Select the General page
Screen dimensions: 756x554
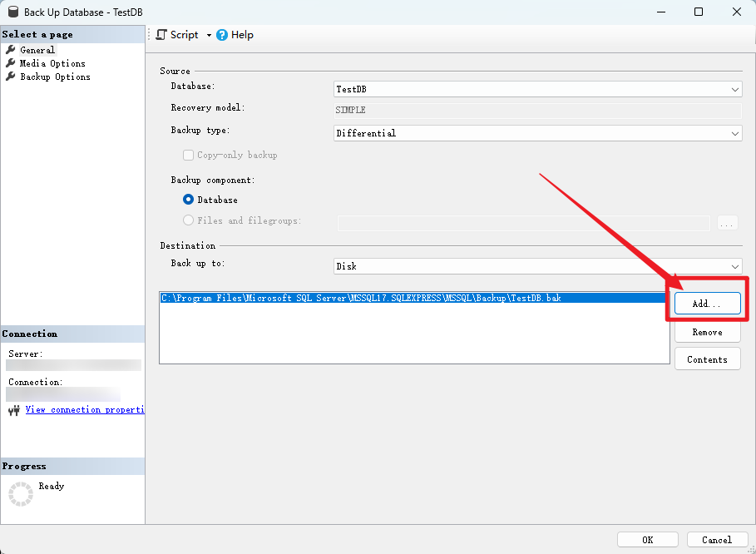tap(37, 50)
